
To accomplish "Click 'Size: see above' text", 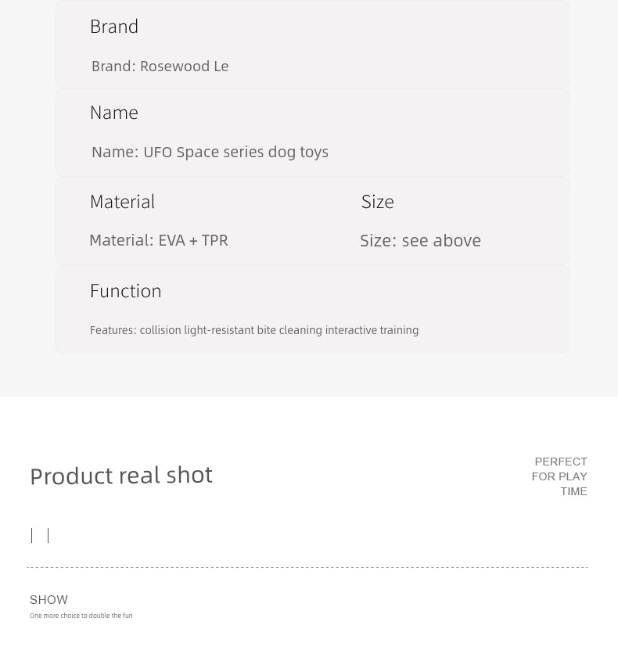I will tap(420, 240).
